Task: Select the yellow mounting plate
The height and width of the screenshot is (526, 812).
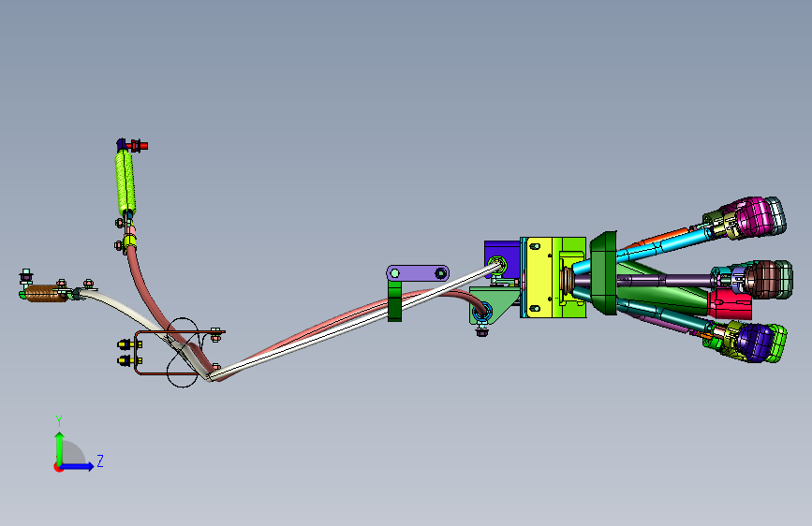Action: 539,278
